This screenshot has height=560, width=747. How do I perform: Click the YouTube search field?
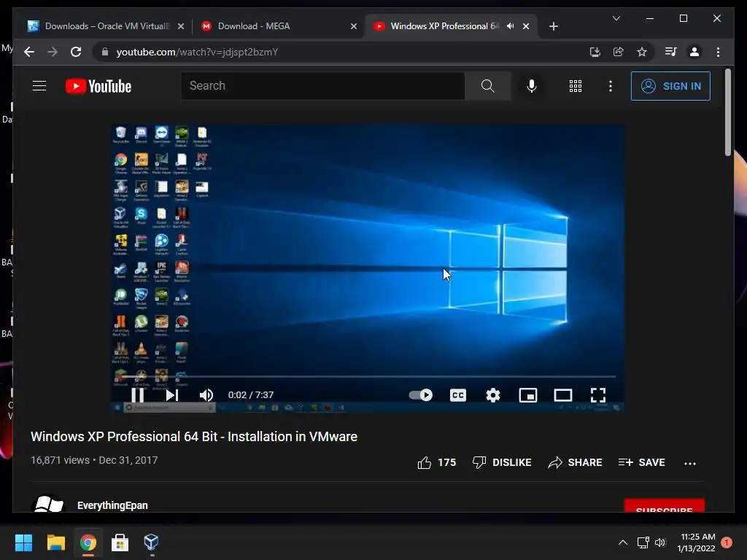pyautogui.click(x=322, y=86)
